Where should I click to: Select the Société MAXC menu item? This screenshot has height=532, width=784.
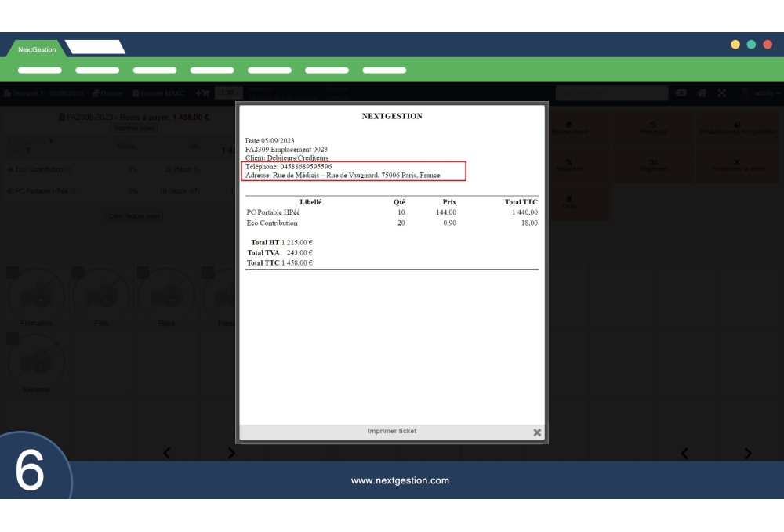(162, 94)
